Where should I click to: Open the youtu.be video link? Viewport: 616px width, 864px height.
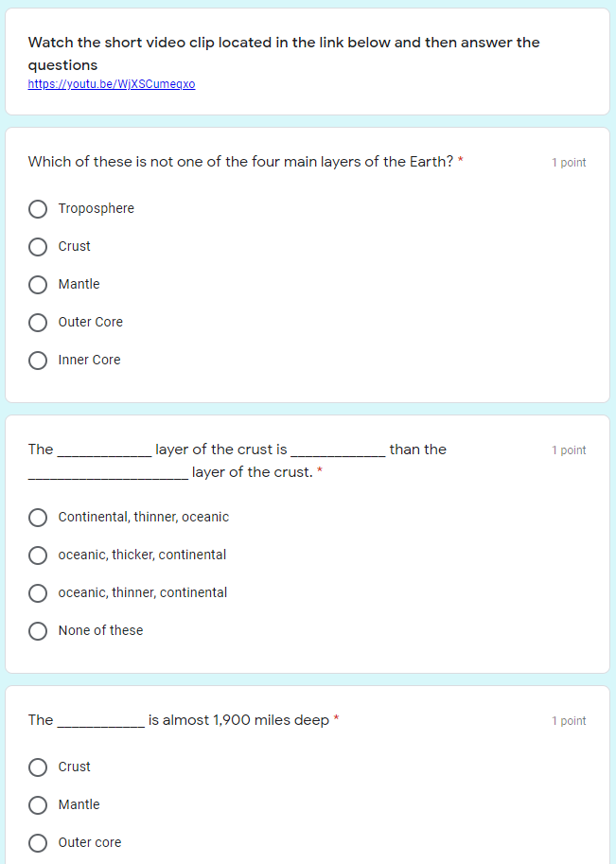tap(112, 83)
